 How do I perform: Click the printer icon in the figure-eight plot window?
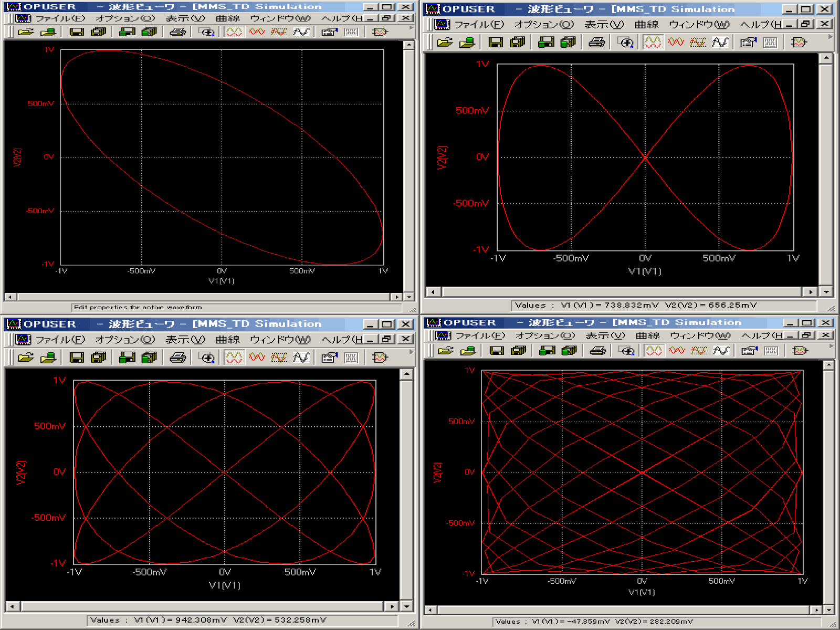[x=597, y=42]
